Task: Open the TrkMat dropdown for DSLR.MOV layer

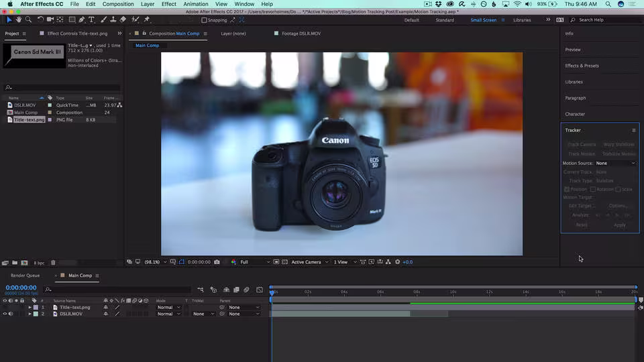Action: [x=203, y=314]
